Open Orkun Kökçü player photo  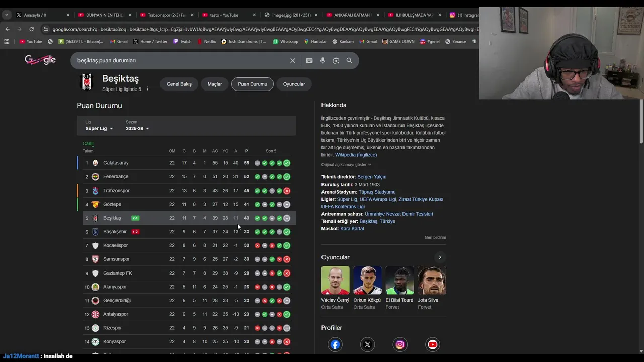[x=367, y=280]
